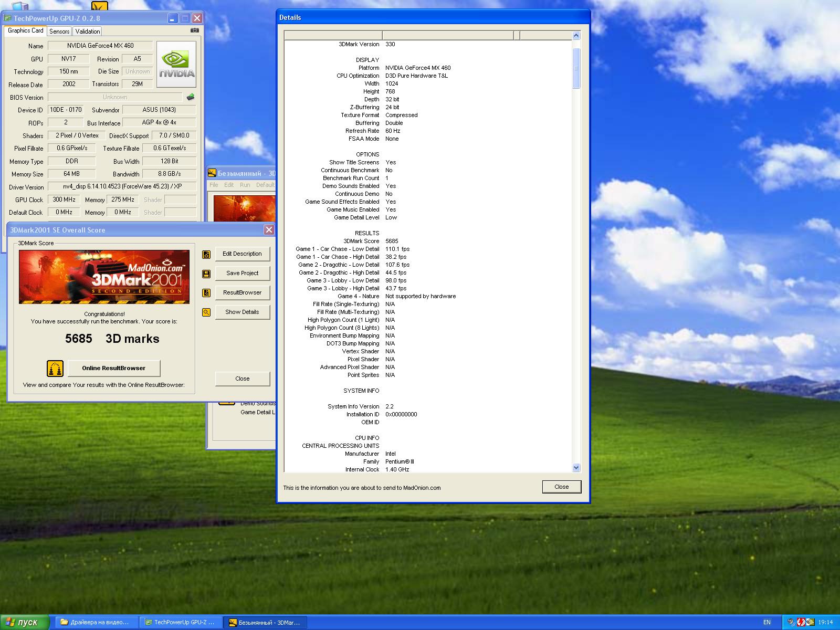Click the GPU-Z title bar app icon
This screenshot has height=630, width=840.
(8, 18)
